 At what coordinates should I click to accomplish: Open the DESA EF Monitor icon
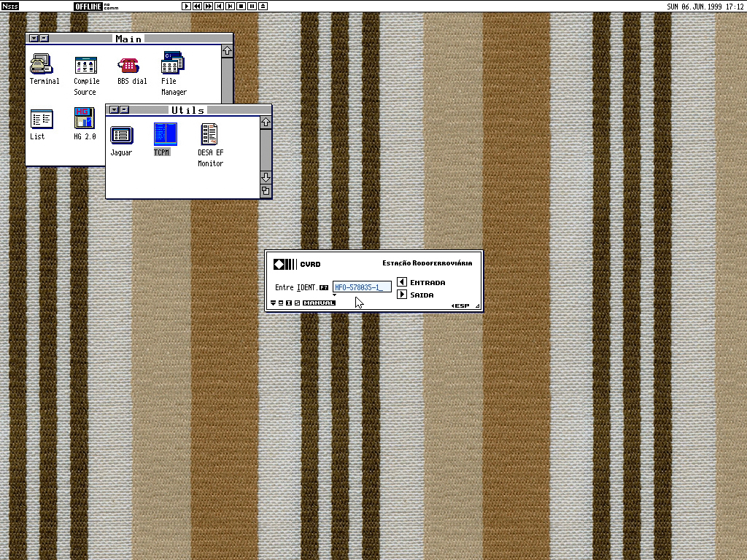[210, 134]
